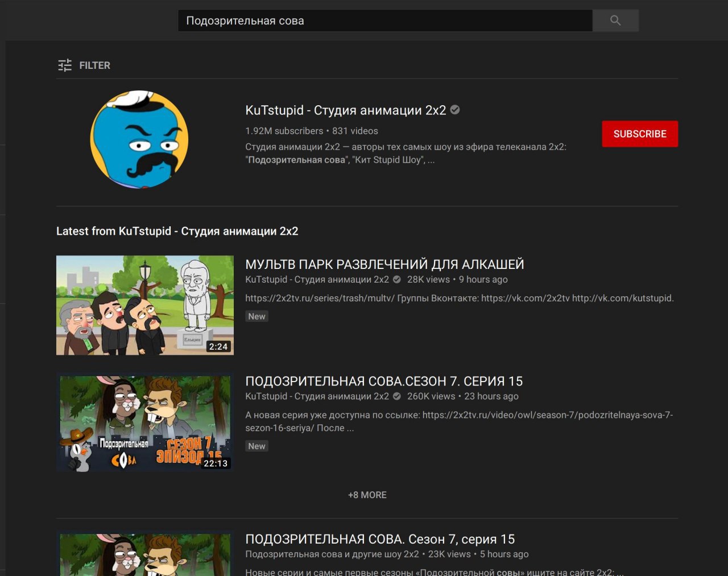Click New badge under СЕЗОН 7. СЕРИЯ 15 video
The height and width of the screenshot is (576, 728).
(257, 446)
